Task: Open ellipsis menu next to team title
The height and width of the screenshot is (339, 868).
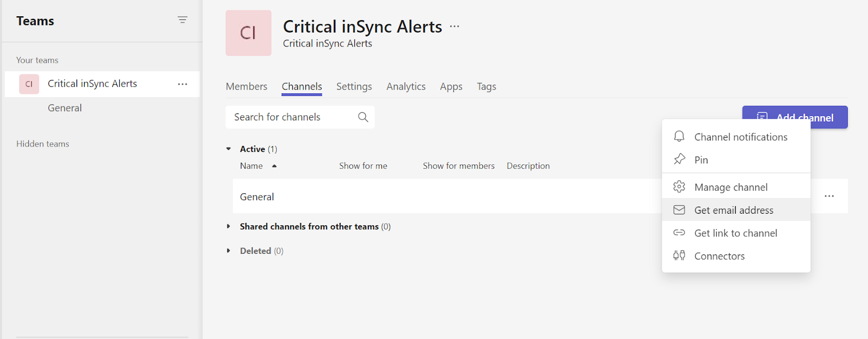Action: [455, 26]
